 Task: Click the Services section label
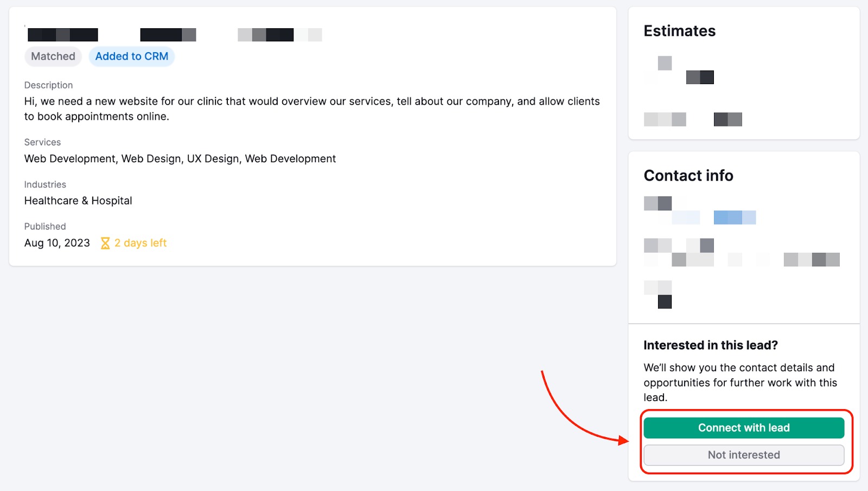pos(42,142)
